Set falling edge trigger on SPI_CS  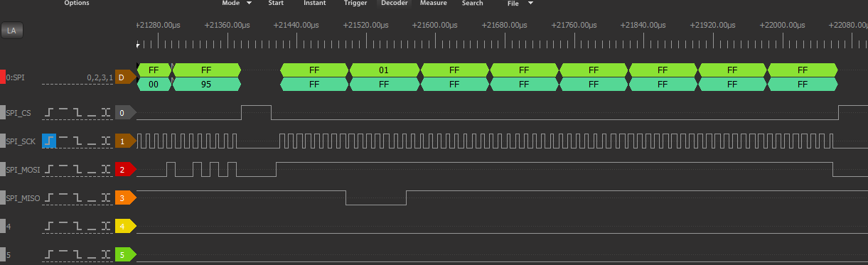coord(77,113)
